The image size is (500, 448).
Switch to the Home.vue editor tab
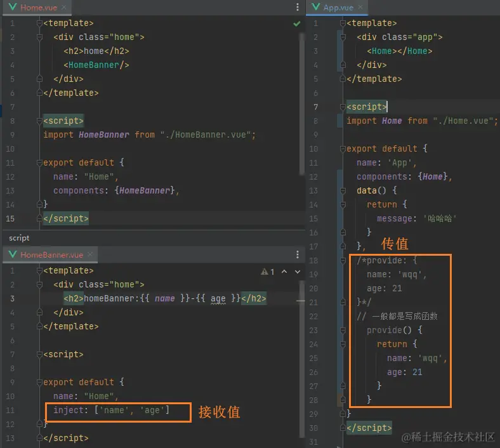click(x=38, y=8)
